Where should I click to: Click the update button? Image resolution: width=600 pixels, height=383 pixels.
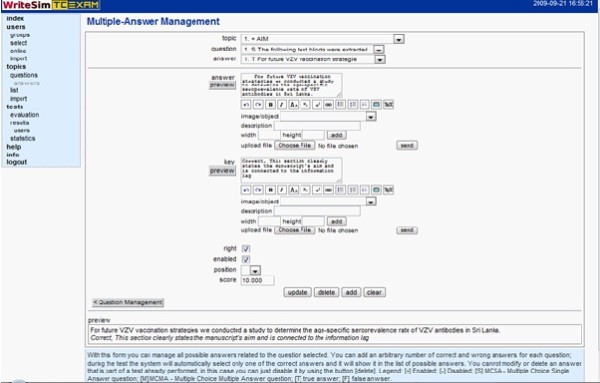297,292
